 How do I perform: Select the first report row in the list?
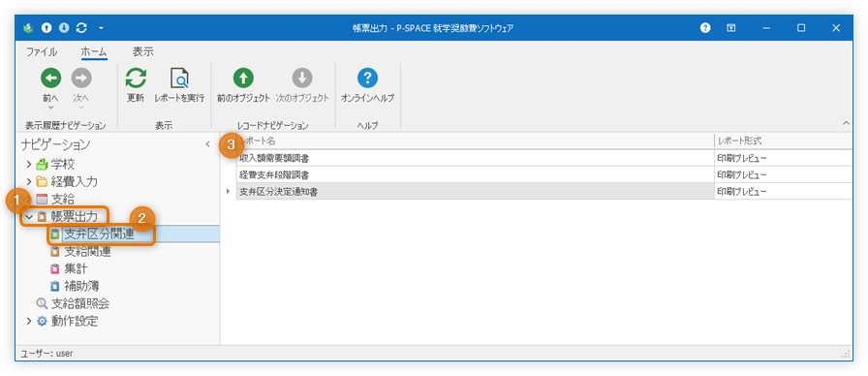tap(544, 158)
